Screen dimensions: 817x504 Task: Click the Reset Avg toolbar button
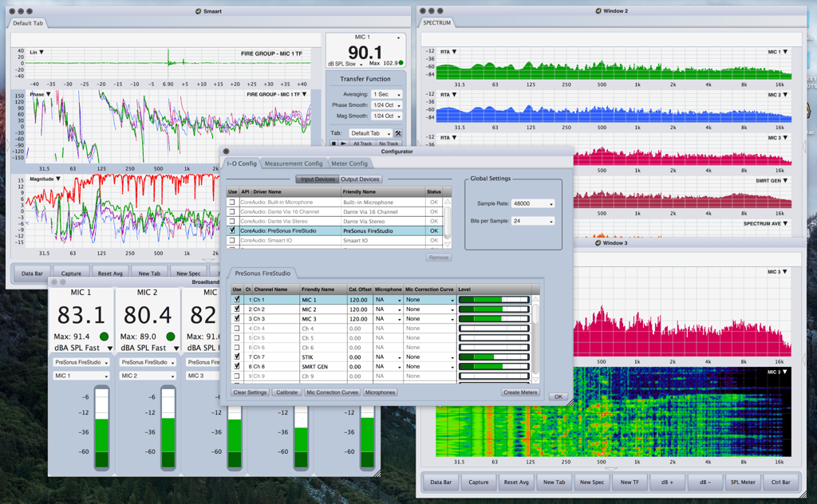click(x=110, y=273)
